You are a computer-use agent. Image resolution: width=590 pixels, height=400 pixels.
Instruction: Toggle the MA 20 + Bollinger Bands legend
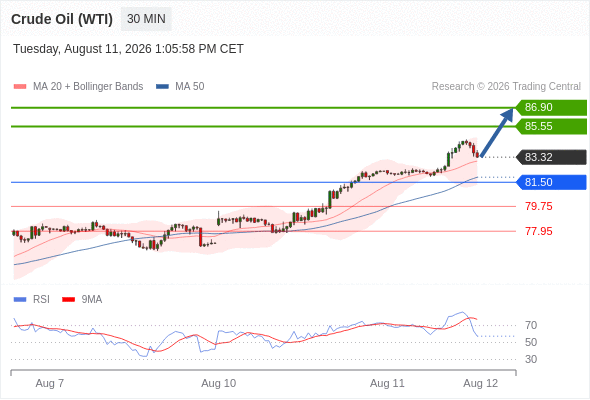[78, 87]
